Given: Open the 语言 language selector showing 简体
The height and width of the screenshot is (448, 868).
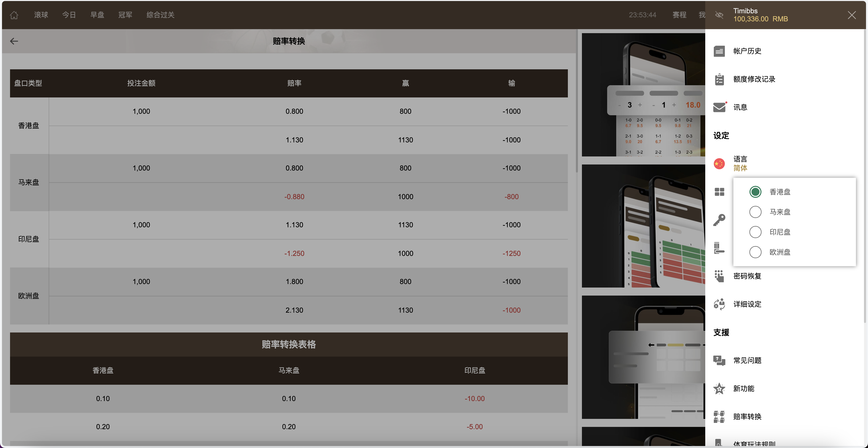Looking at the screenshot, I should (740, 163).
